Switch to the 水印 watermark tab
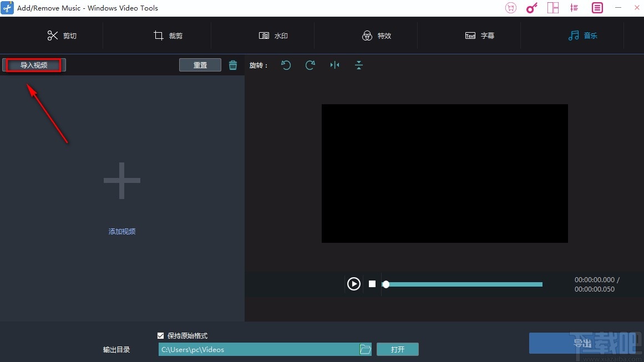 pyautogui.click(x=272, y=35)
